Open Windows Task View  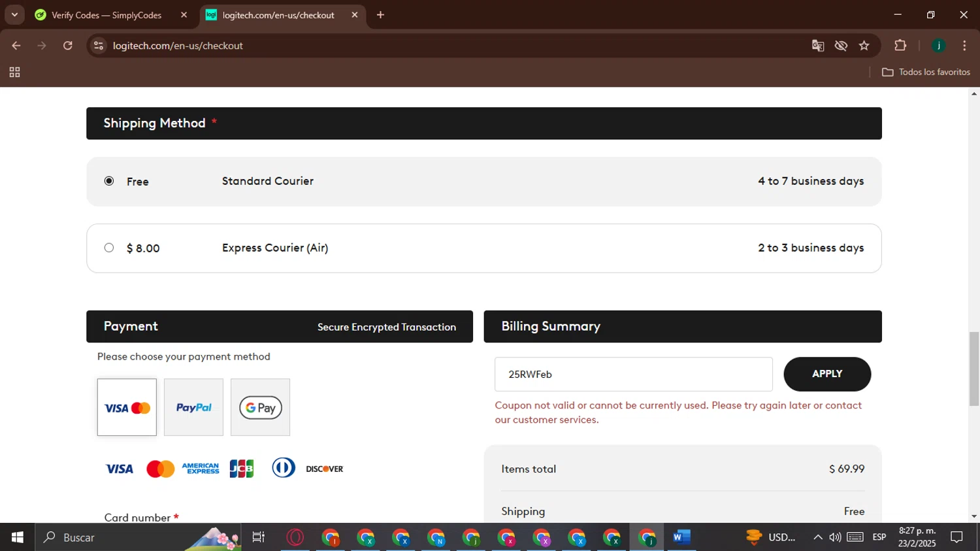[x=259, y=537]
